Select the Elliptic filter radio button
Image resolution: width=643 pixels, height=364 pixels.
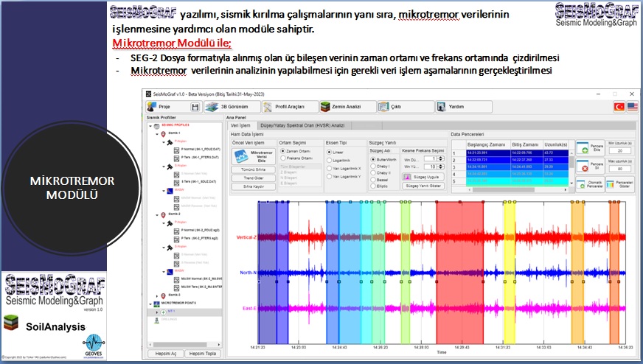(373, 186)
